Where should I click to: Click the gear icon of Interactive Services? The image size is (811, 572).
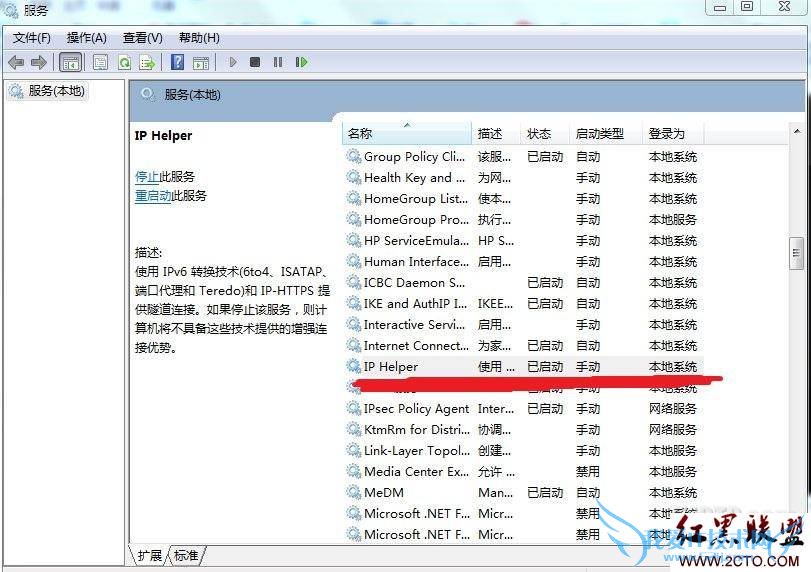point(354,324)
